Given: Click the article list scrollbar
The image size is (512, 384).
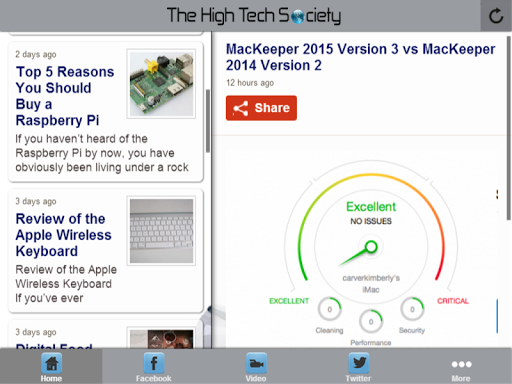Looking at the screenshot, I should (208, 121).
